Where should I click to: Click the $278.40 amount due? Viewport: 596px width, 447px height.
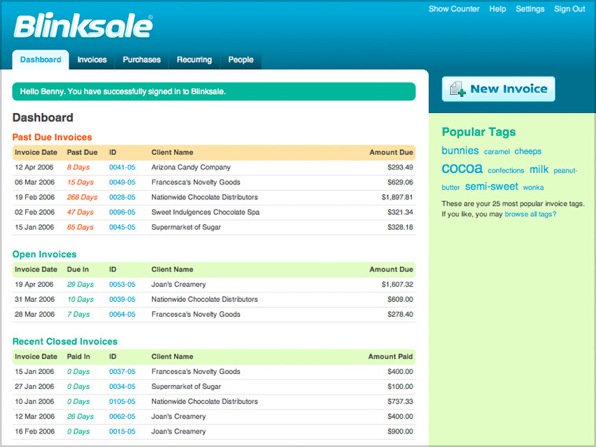point(400,314)
